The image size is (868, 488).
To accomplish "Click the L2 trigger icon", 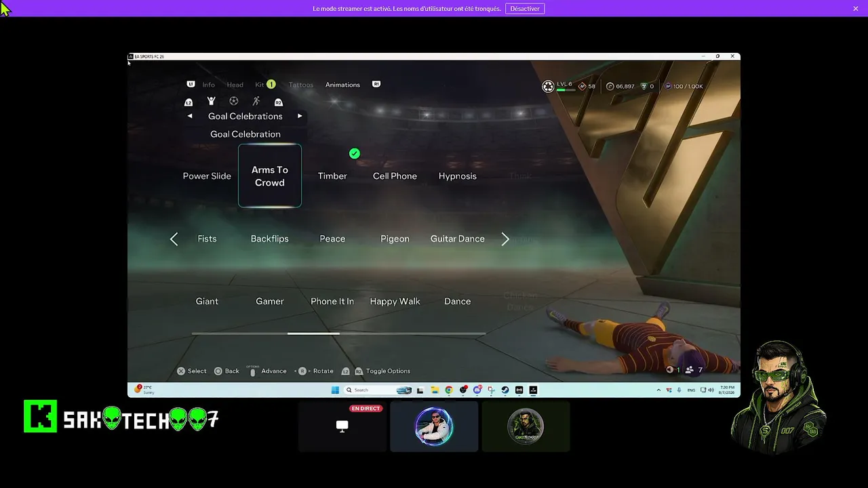I will [x=189, y=102].
